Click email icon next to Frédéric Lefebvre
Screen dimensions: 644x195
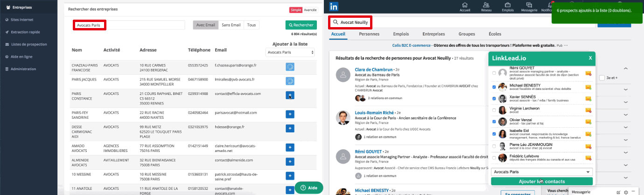coord(588,159)
